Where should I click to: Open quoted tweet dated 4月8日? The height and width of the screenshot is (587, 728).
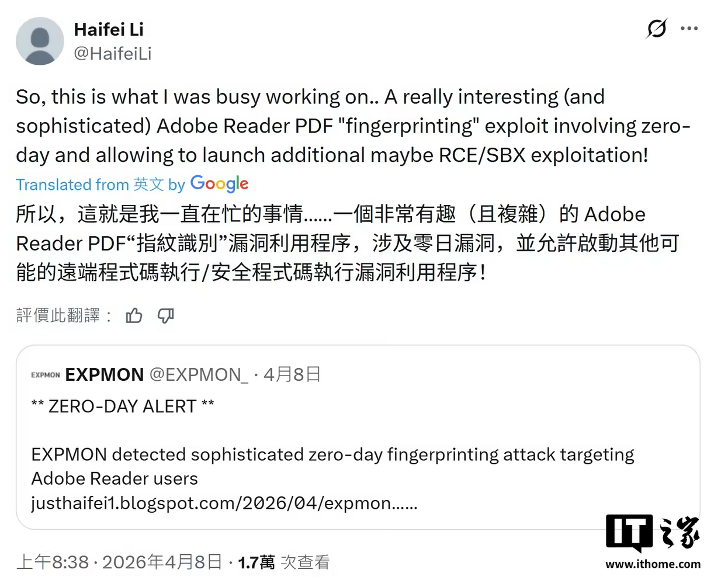coord(291,374)
